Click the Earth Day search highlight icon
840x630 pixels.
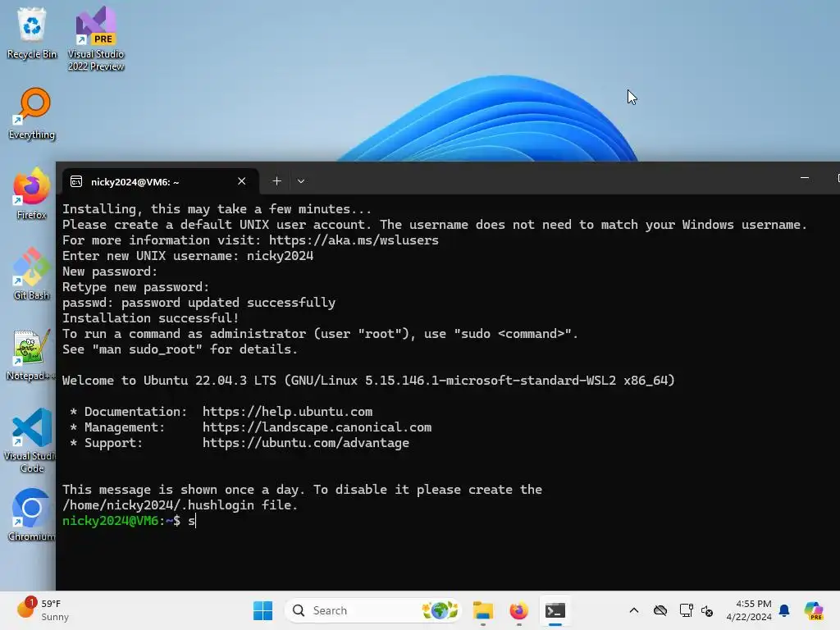(440, 610)
